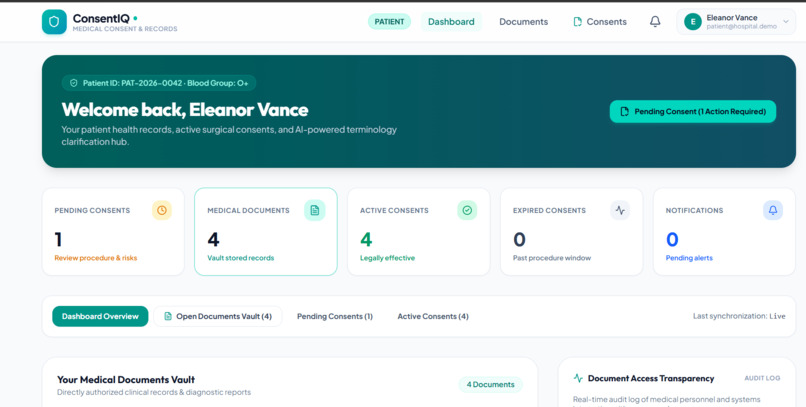
Task: Open the Active Consents summary card
Action: [418, 231]
